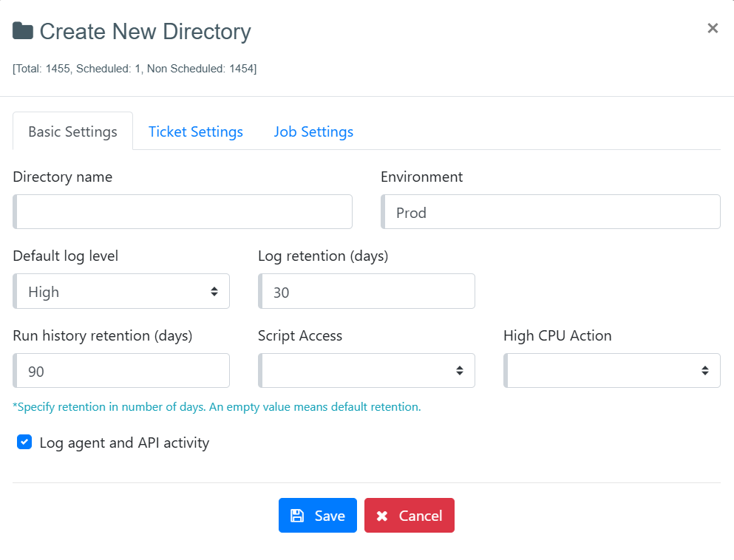Switch to the Ticket Settings tab
Viewport: 734px width, 560px height.
(x=196, y=132)
